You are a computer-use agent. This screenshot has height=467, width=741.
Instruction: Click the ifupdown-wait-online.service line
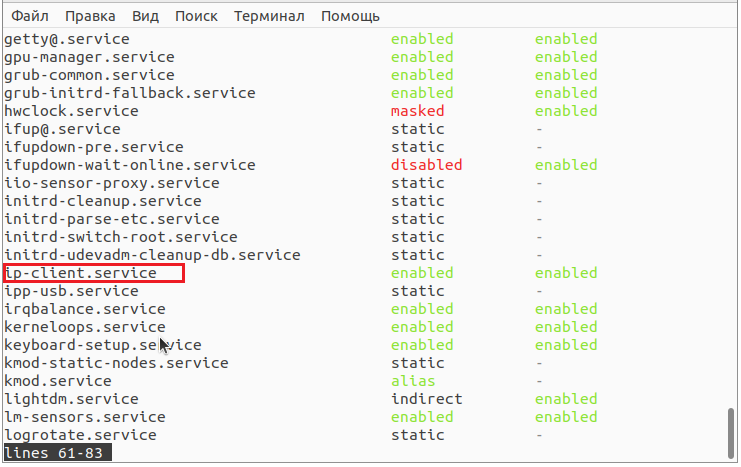coord(129,165)
